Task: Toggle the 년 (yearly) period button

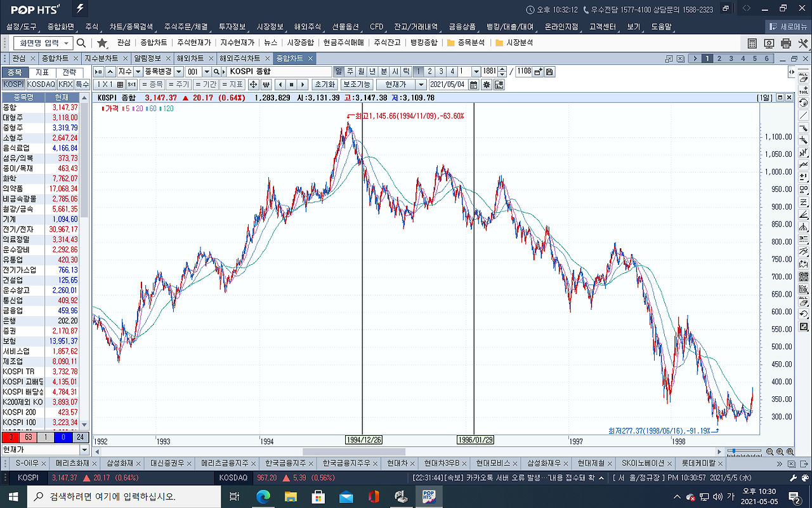Action: point(372,72)
